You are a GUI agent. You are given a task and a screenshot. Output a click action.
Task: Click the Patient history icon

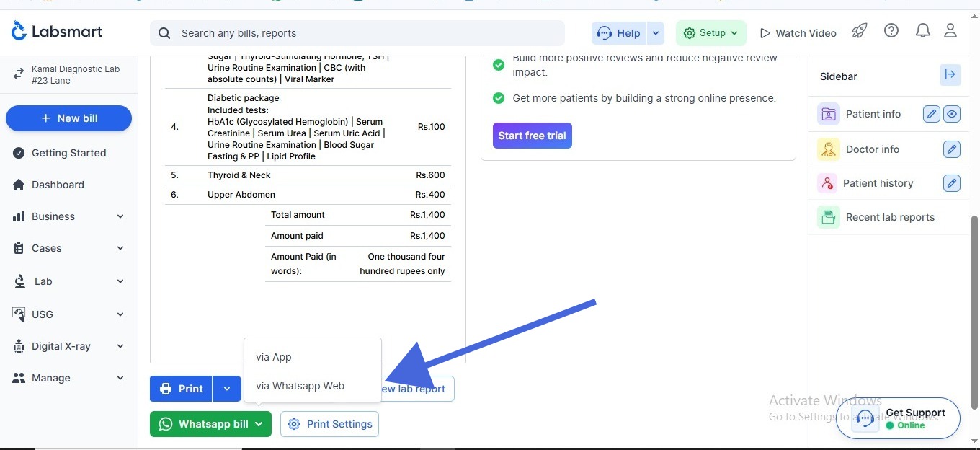(x=827, y=183)
